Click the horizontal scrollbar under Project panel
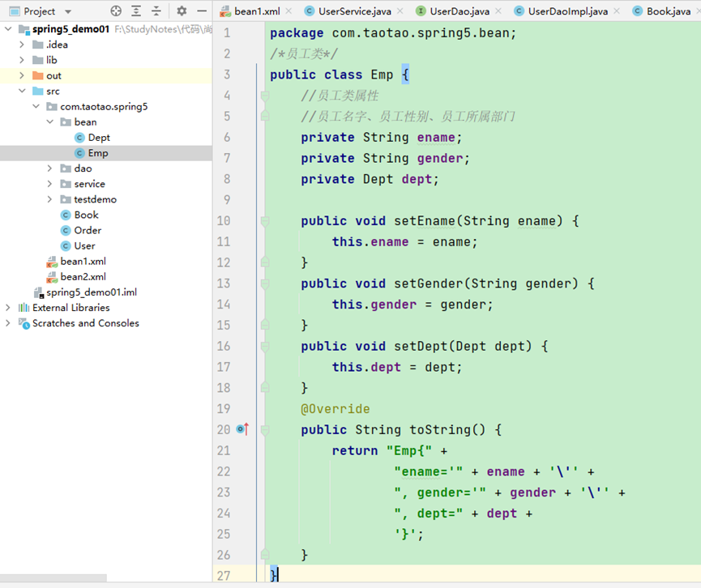The height and width of the screenshot is (588, 701). pyautogui.click(x=53, y=578)
